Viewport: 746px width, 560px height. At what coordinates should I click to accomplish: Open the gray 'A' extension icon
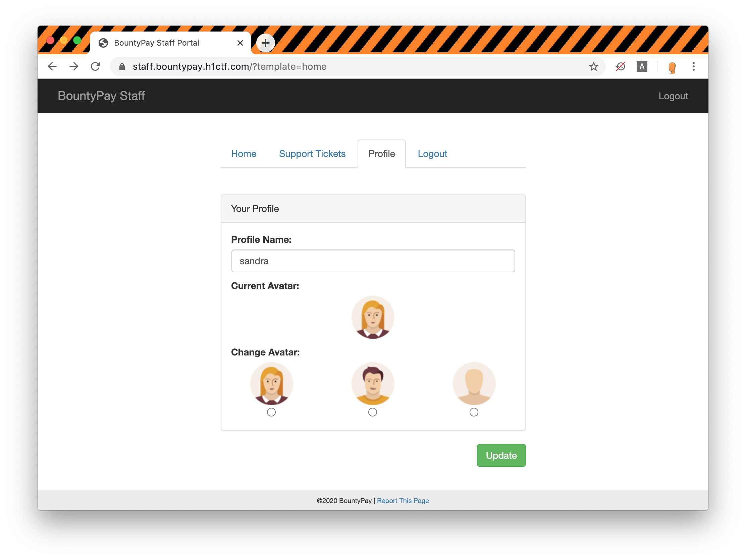pos(642,66)
